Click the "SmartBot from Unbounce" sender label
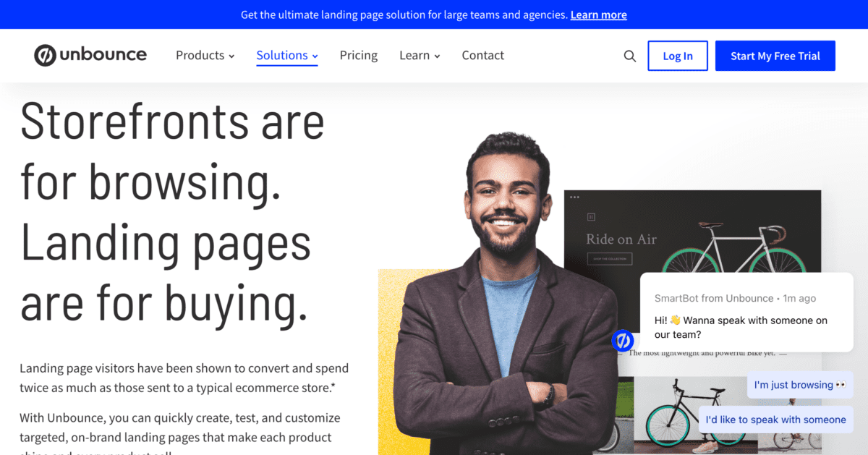 click(x=714, y=298)
